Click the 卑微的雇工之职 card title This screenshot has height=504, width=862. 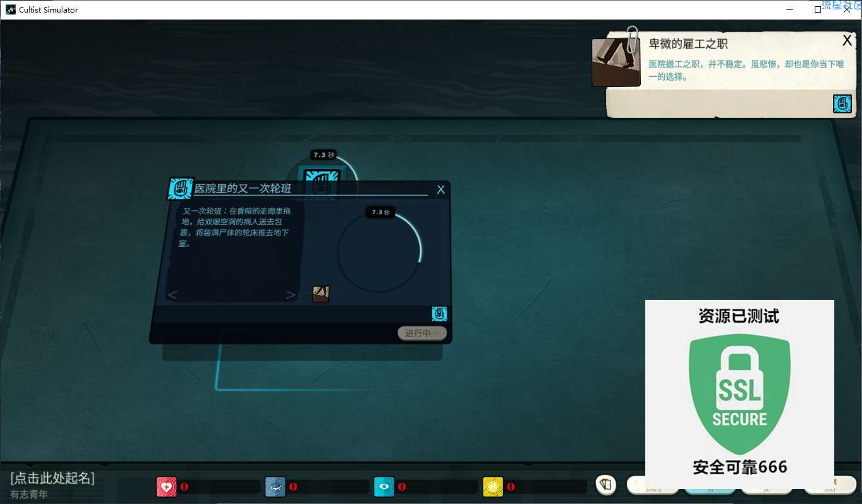click(689, 44)
